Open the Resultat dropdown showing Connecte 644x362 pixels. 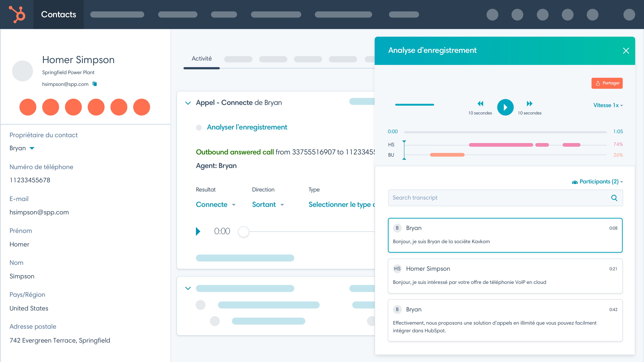point(216,204)
